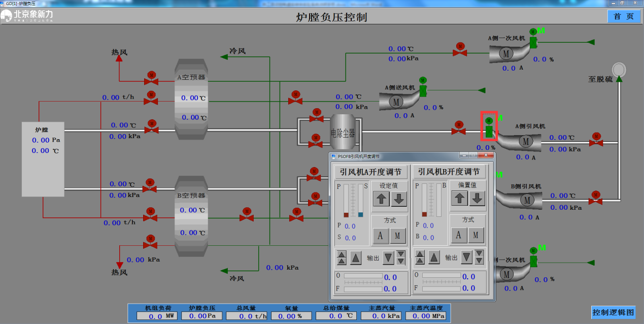Image resolution: width=644 pixels, height=324 pixels.
Task: Click the 引风机A output O bar
Action: coord(363,276)
